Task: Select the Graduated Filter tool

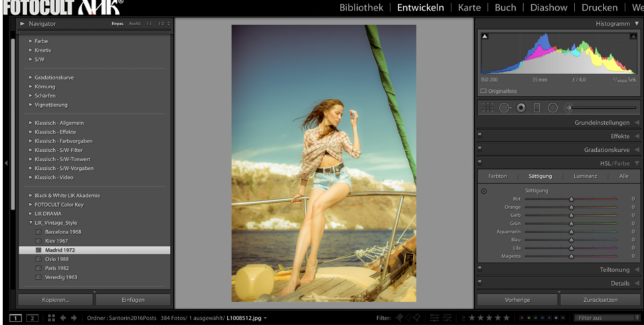Action: [537, 108]
